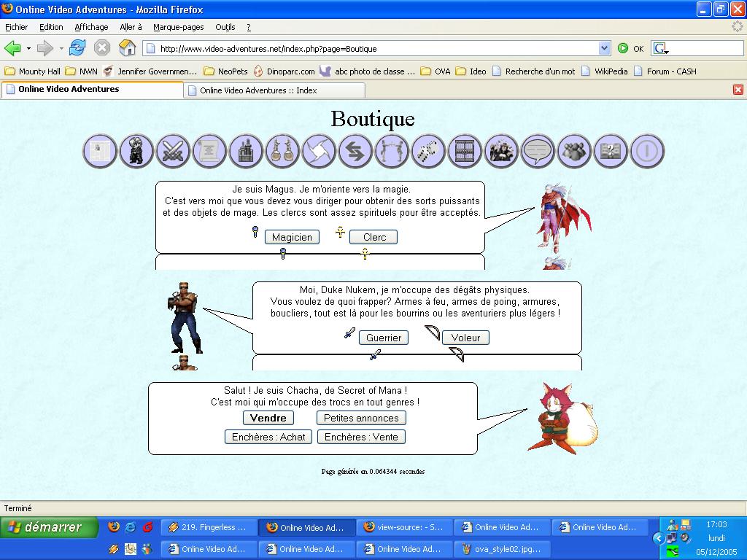Open the Fichier menu
Screen dimensions: 747x560
[x=16, y=27]
